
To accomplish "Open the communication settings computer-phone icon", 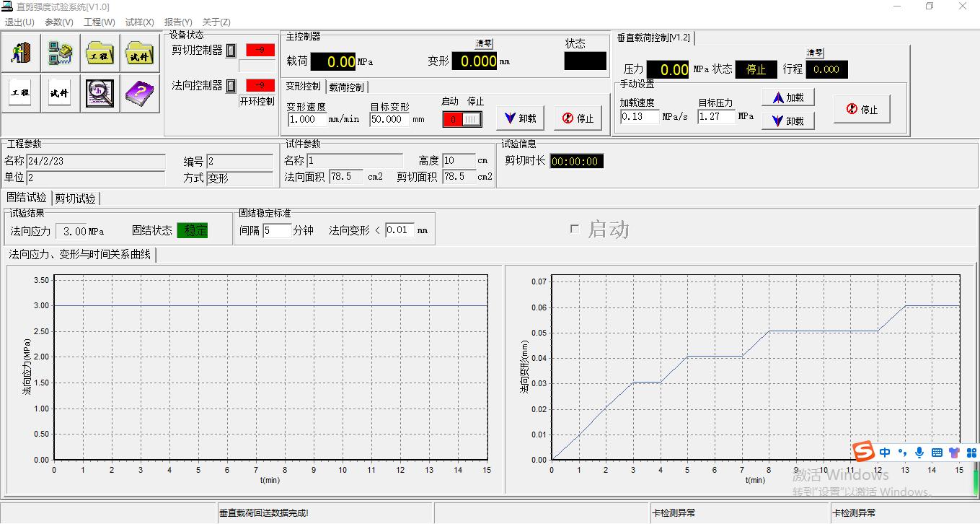I will click(x=61, y=53).
